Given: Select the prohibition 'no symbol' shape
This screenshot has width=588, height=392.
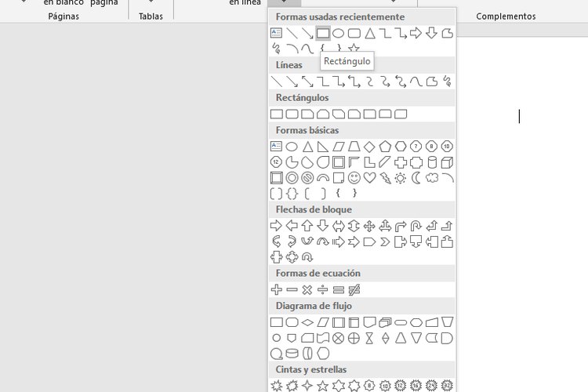Looking at the screenshot, I should (x=307, y=178).
